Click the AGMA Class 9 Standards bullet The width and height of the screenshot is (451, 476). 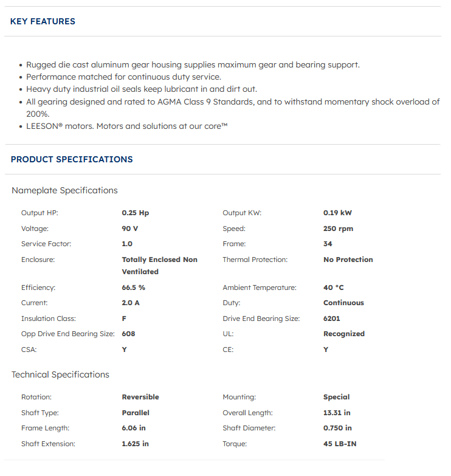232,102
